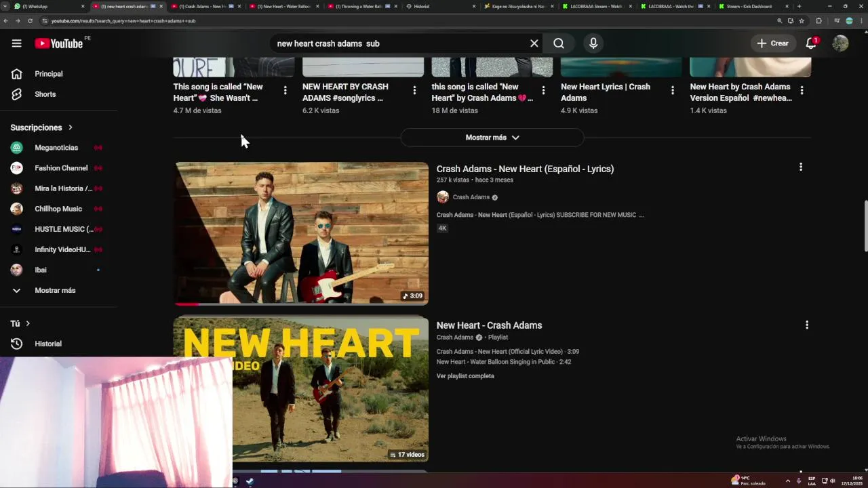868x488 pixels.
Task: Switch to the 'Crash Adams - New H' tab
Action: pyautogui.click(x=203, y=6)
